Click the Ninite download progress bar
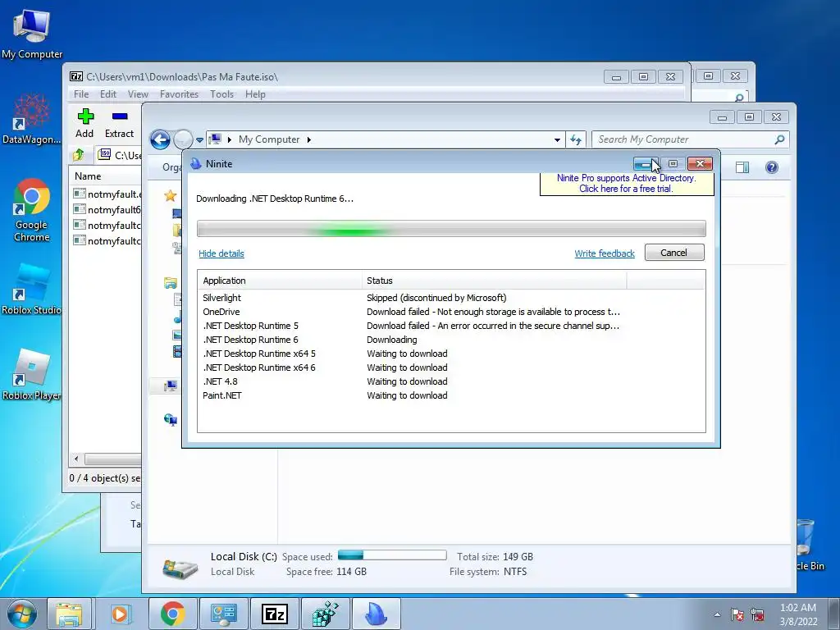 [x=451, y=229]
